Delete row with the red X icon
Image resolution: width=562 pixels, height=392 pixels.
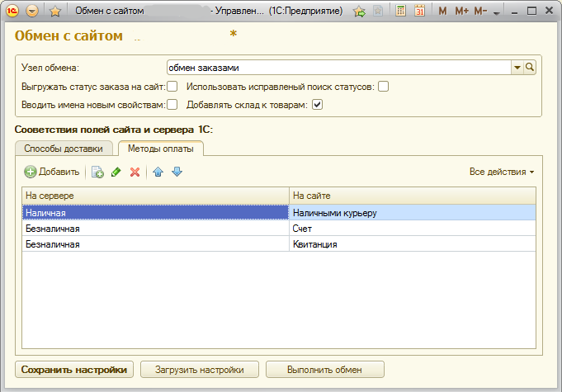coord(135,172)
